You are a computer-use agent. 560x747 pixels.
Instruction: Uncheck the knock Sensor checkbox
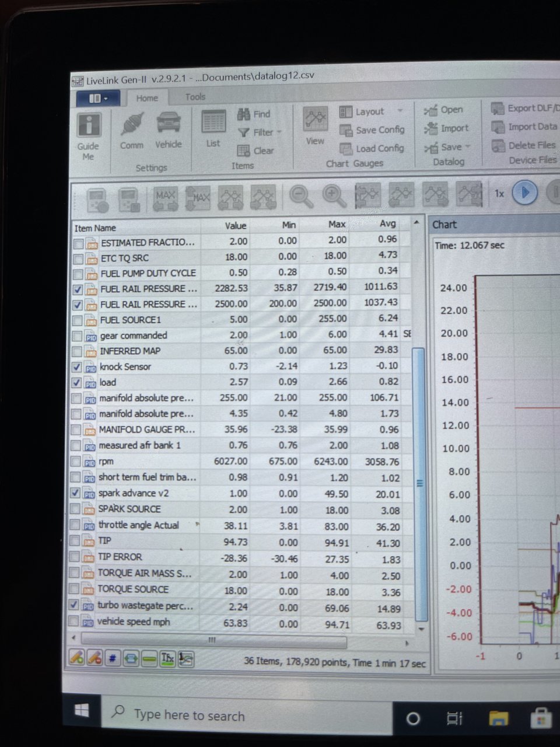pyautogui.click(x=76, y=367)
